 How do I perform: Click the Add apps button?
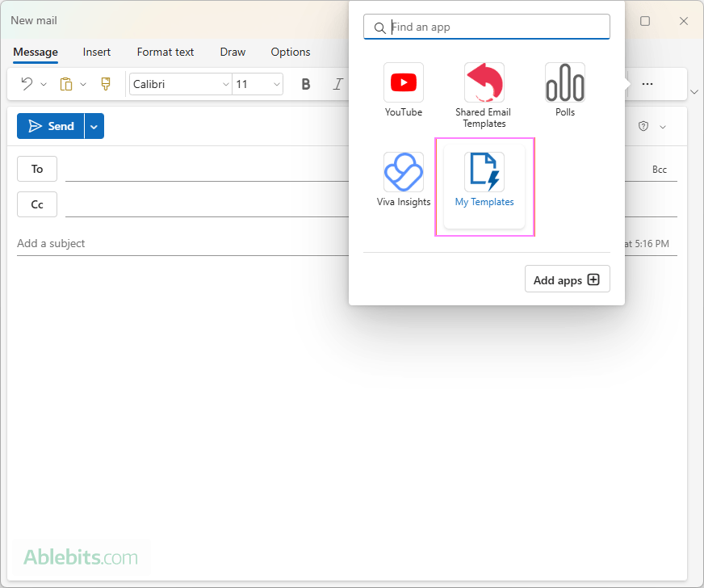[x=567, y=279]
